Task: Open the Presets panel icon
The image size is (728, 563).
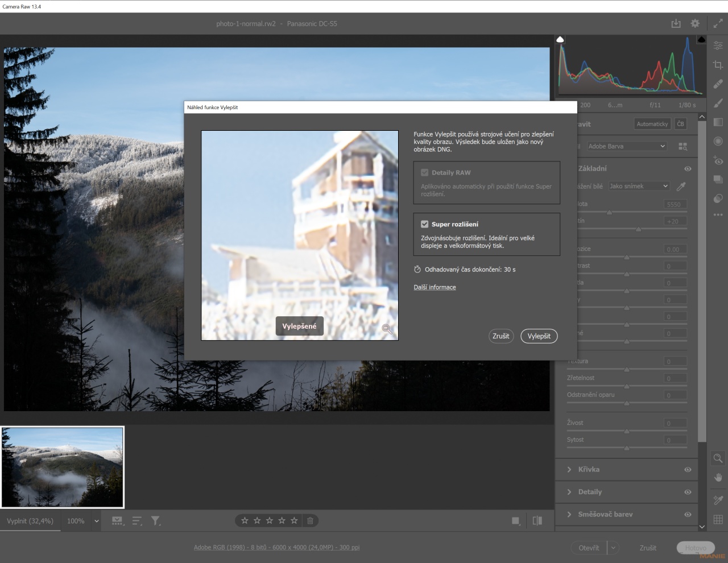Action: coord(718,179)
